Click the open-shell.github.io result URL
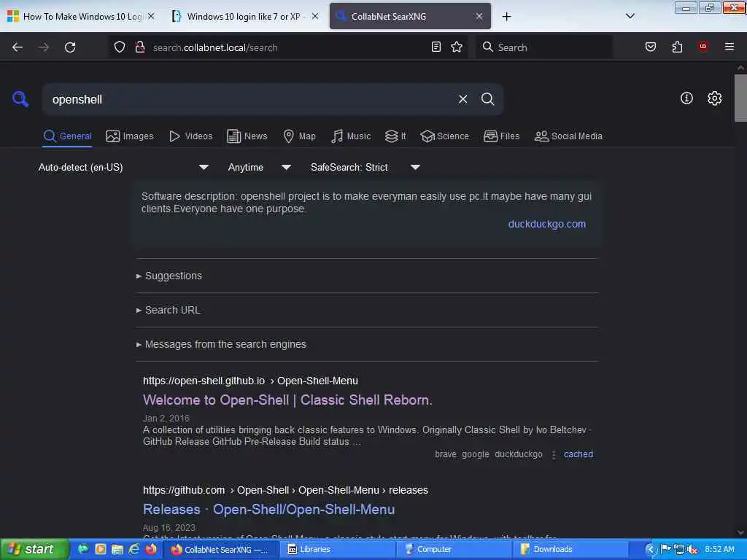The height and width of the screenshot is (560, 747). click(x=251, y=381)
